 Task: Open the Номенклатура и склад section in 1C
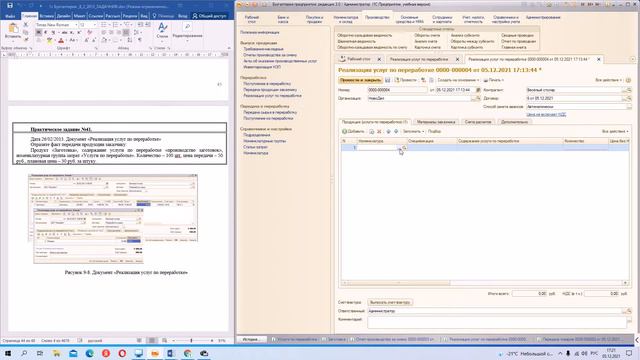point(345,19)
